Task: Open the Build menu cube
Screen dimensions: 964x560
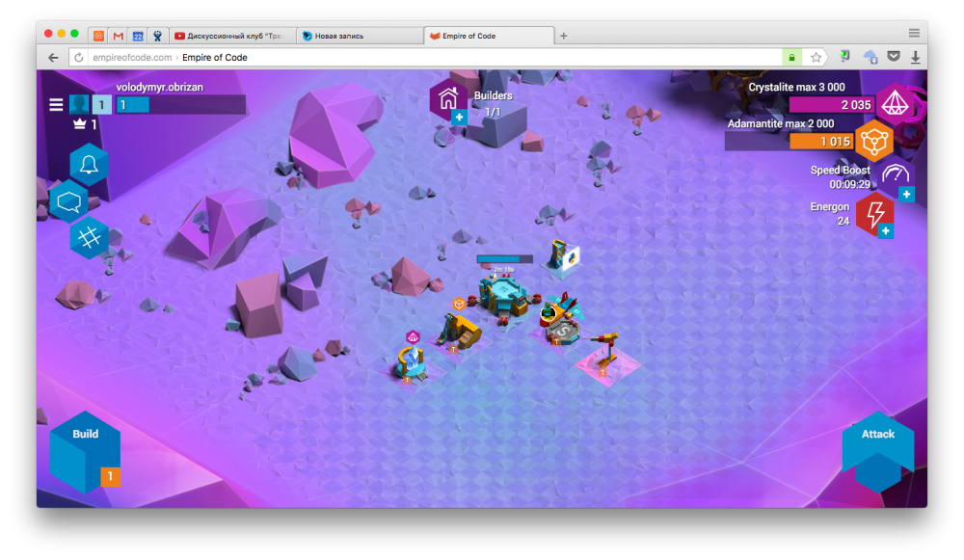Action: click(85, 452)
